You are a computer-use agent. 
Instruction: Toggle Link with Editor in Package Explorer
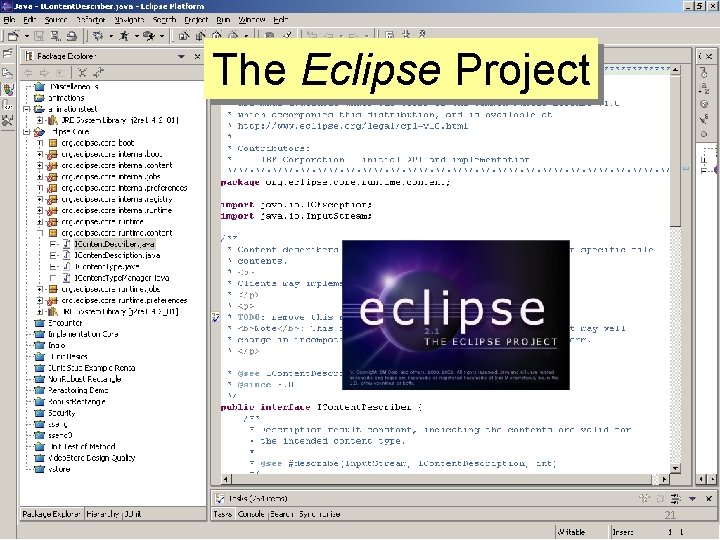[x=98, y=73]
